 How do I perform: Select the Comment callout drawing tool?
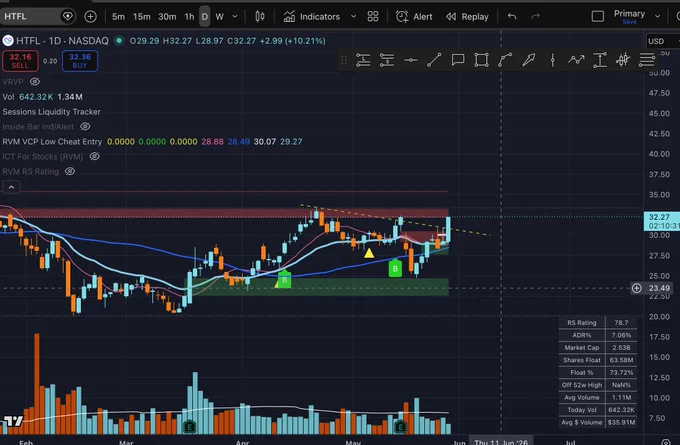458,60
